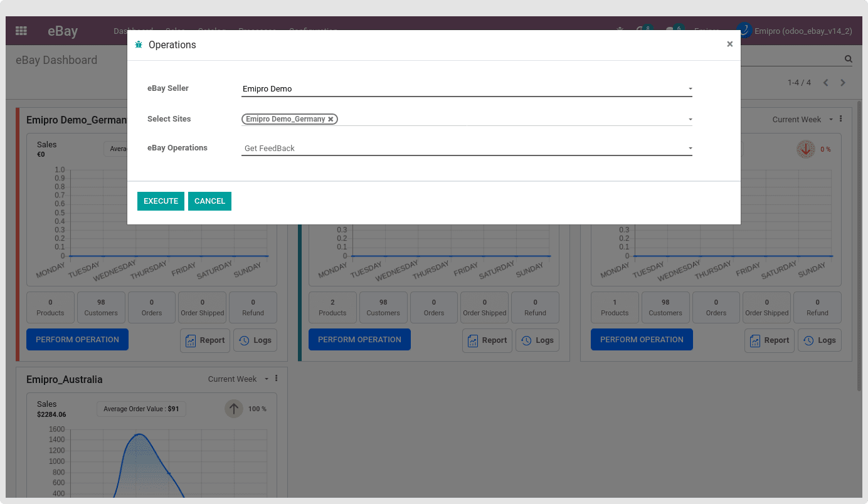Click 0 Orders tile on Emipro Demo_German card
The image size is (868, 504).
152,307
